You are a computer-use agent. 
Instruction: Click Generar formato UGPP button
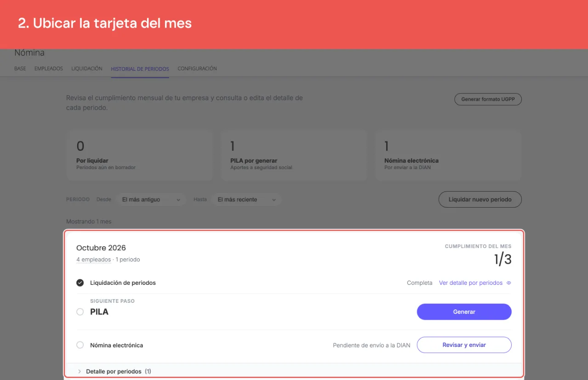coord(488,99)
